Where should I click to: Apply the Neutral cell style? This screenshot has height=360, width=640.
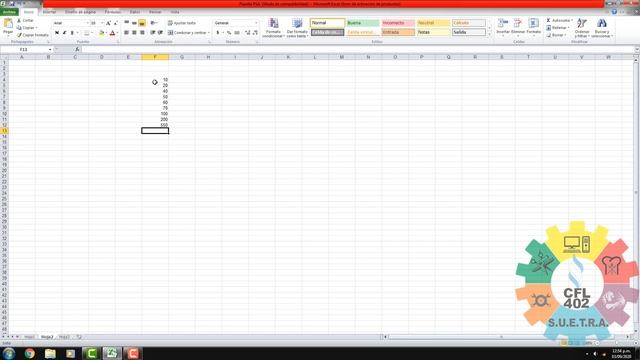pos(433,23)
